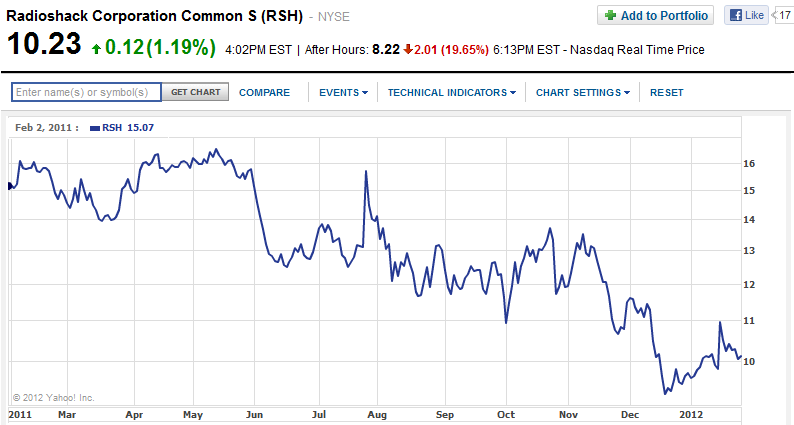Click the Add to Portfolio button
Image resolution: width=794 pixels, height=425 pixels.
click(655, 16)
